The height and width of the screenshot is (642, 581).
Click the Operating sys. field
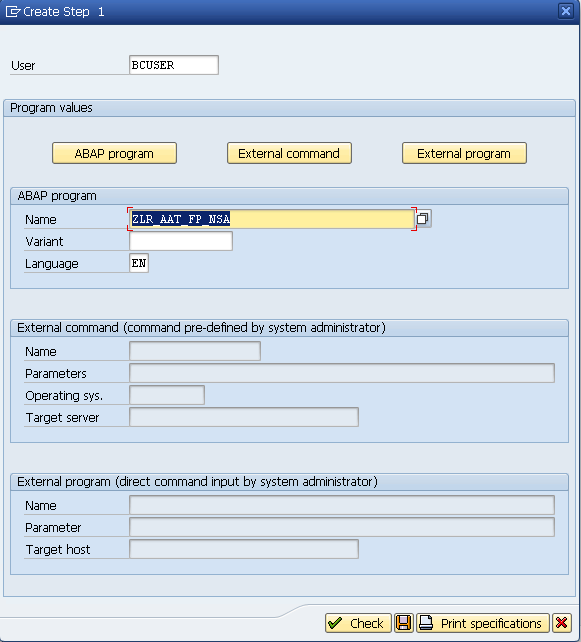tap(167, 396)
